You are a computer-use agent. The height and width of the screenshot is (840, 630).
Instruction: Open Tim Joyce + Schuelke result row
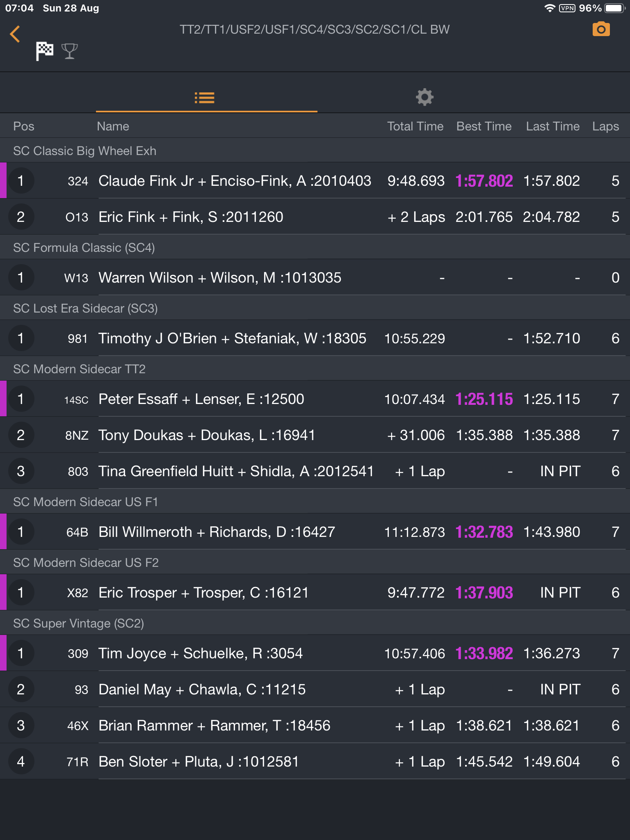point(315,653)
